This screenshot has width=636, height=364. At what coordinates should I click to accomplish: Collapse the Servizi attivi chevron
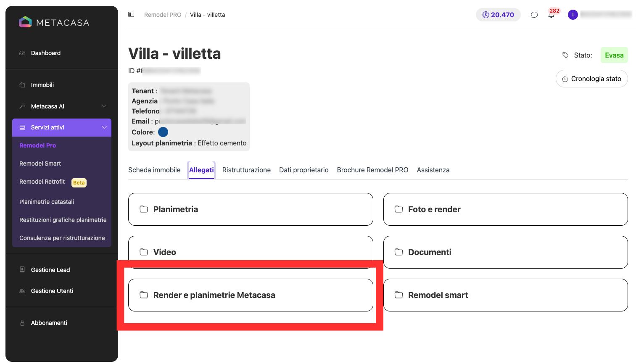[104, 127]
